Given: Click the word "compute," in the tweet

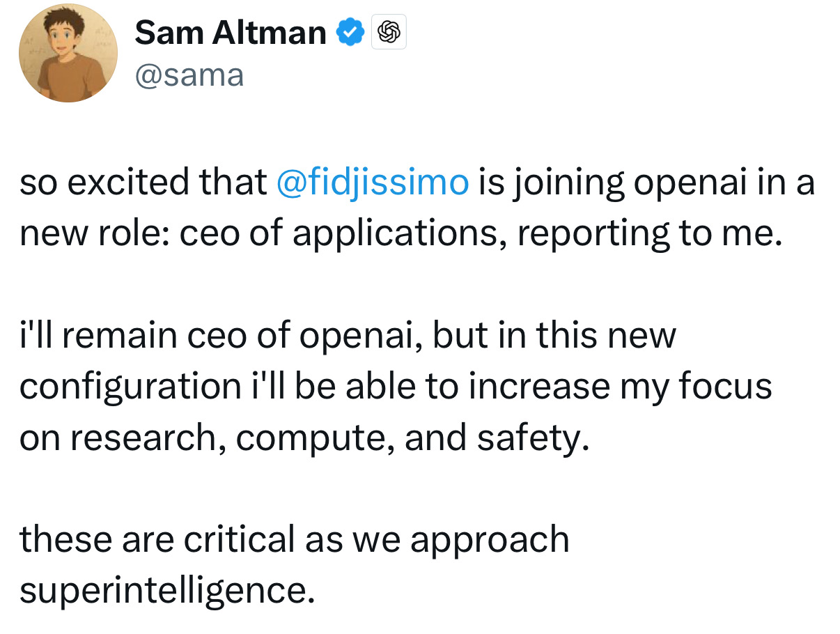Looking at the screenshot, I should click(x=315, y=438).
